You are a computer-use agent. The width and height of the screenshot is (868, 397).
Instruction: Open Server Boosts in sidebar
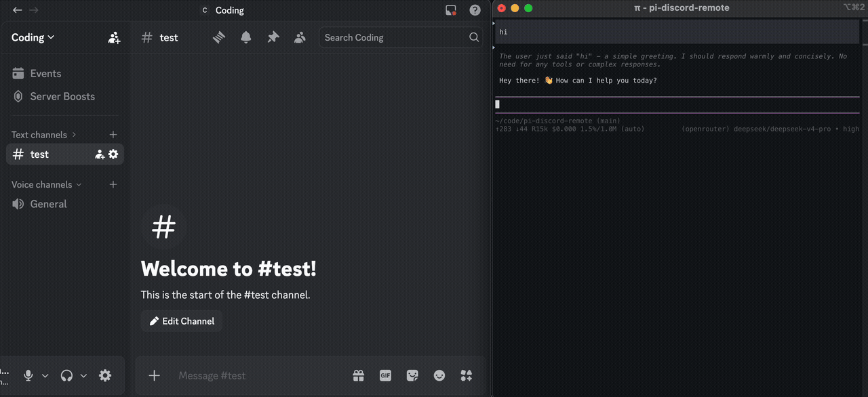[x=65, y=96]
